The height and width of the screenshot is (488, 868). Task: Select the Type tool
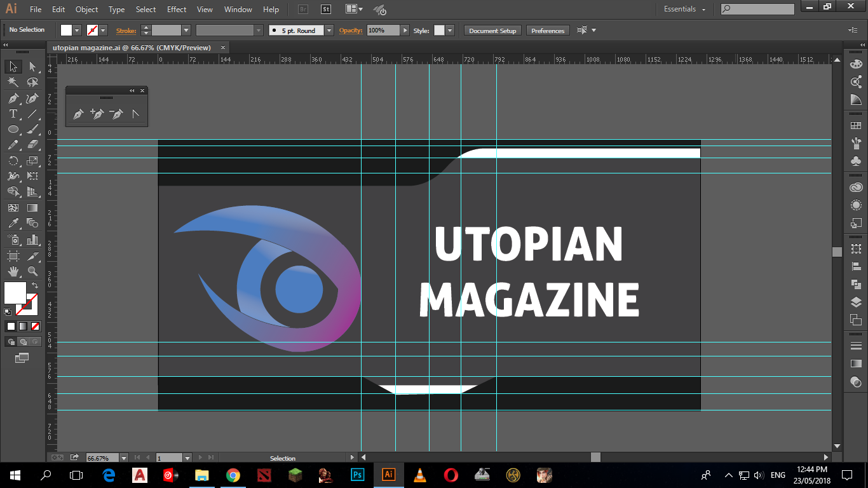coord(13,114)
